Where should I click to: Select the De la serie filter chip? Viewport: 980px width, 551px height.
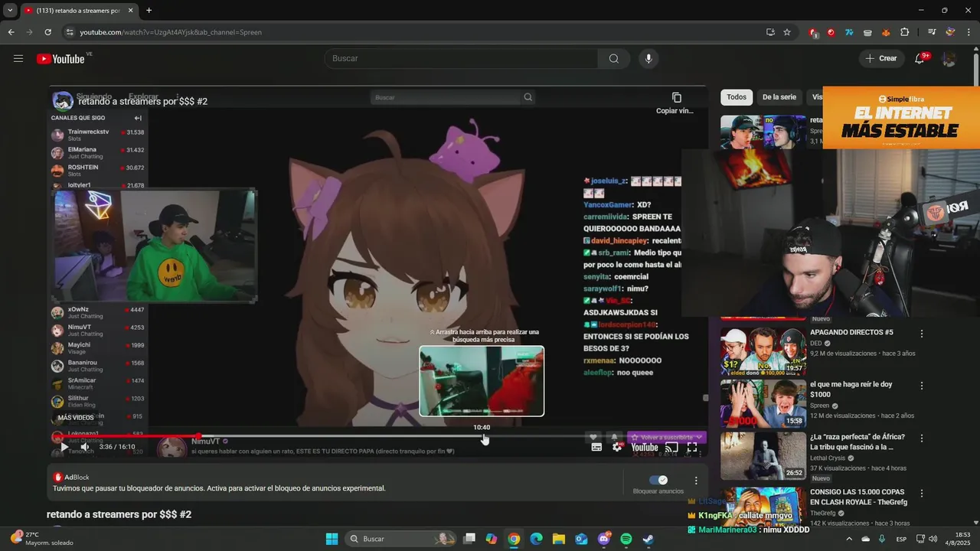pyautogui.click(x=779, y=97)
